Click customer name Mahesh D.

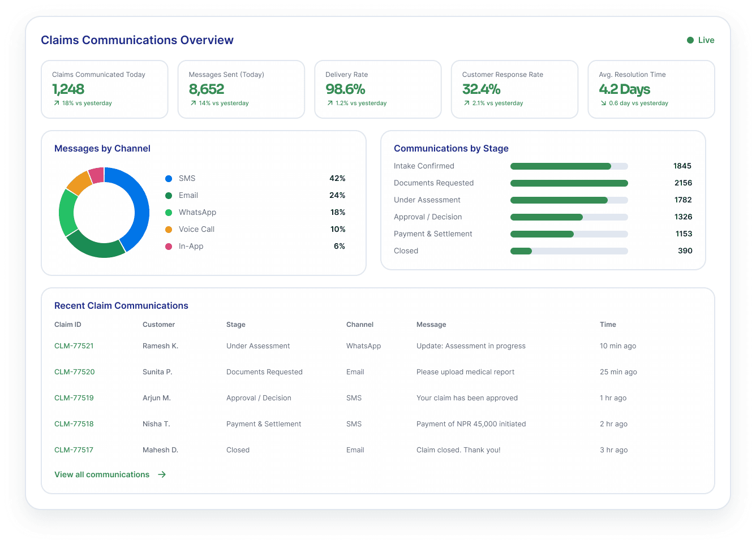pyautogui.click(x=161, y=450)
